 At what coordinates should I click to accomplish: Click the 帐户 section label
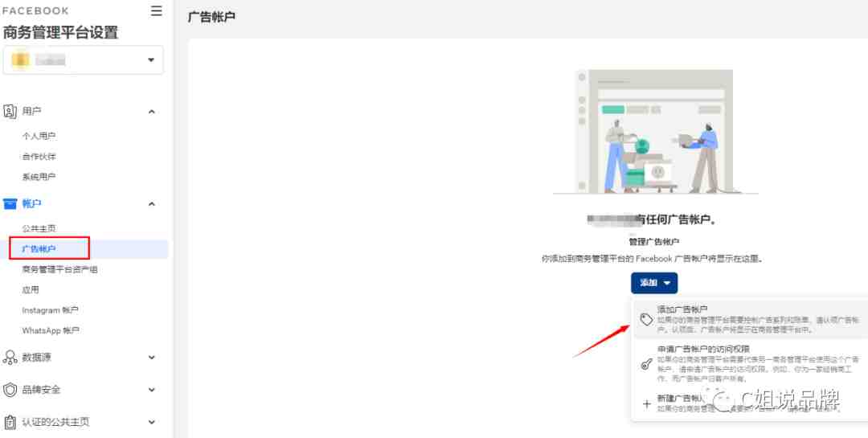[31, 204]
